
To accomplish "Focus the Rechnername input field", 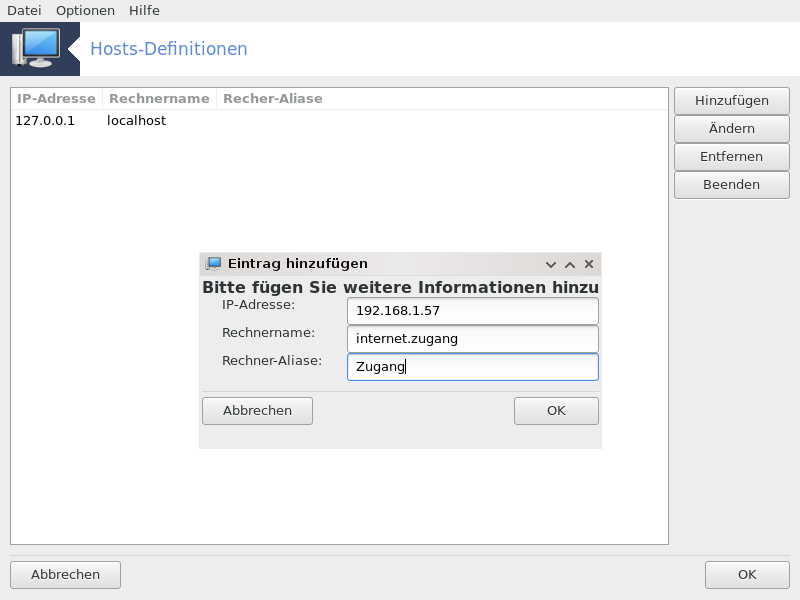I will click(x=472, y=339).
